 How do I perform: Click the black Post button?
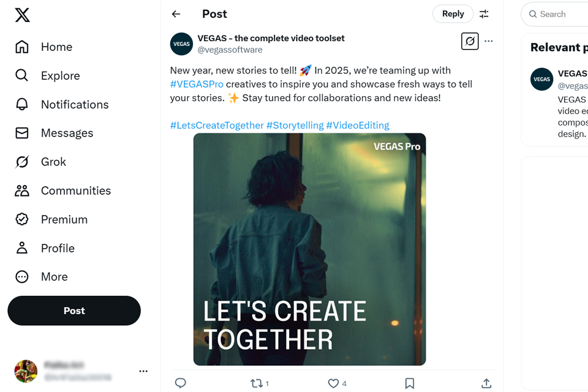click(74, 311)
